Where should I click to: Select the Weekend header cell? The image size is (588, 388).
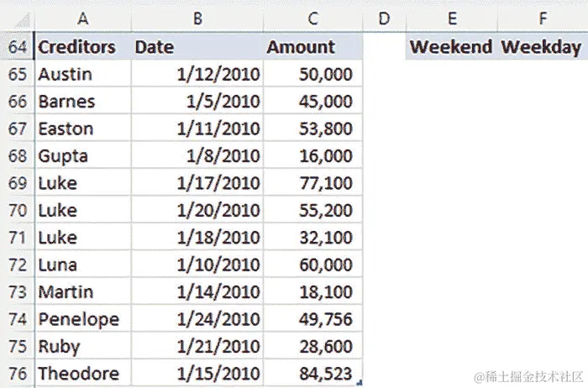pos(451,47)
